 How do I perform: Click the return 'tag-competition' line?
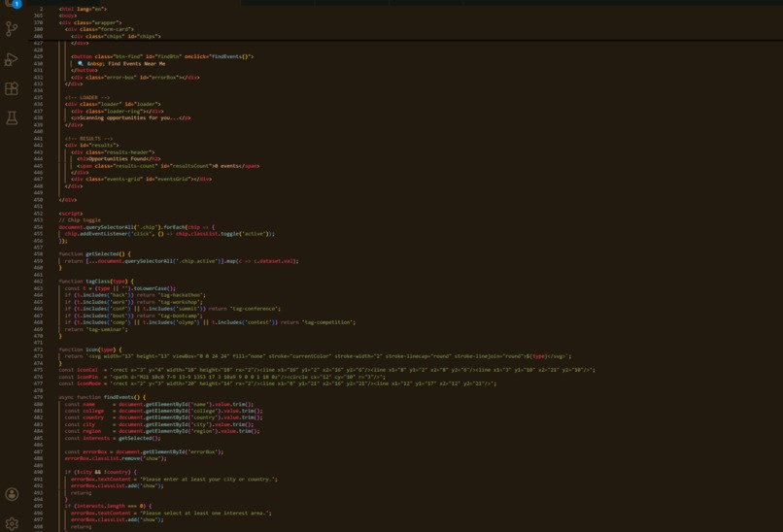(x=210, y=322)
